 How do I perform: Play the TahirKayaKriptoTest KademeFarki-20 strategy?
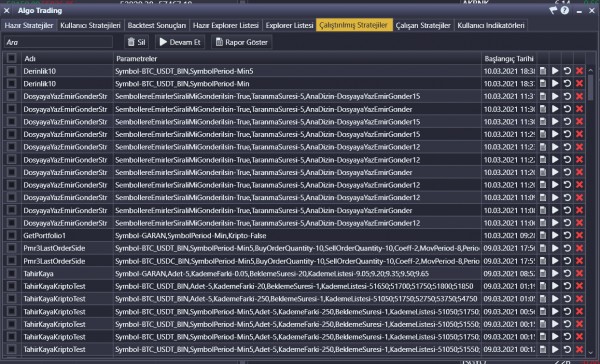[x=555, y=286]
